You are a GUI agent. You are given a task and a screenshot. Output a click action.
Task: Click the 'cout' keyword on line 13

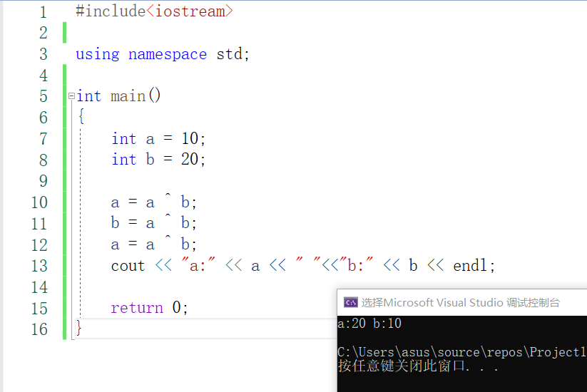tap(128, 266)
